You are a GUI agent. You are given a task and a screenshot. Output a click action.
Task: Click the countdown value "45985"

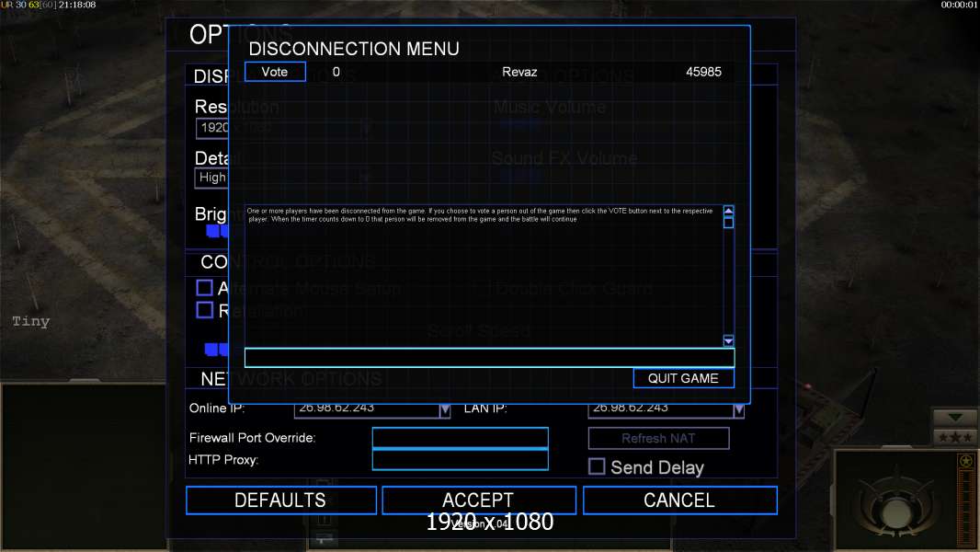click(704, 72)
